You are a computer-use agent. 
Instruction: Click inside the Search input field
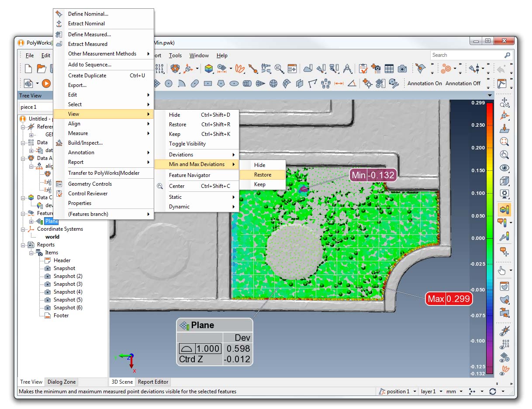pyautogui.click(x=466, y=55)
